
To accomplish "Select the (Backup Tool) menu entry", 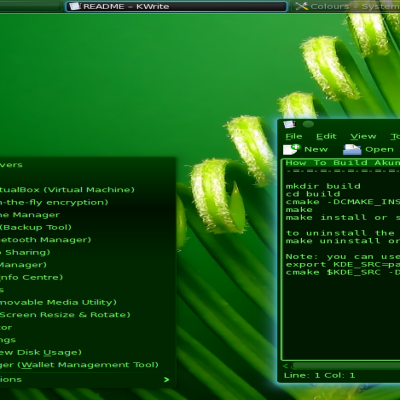I will pyautogui.click(x=87, y=227).
